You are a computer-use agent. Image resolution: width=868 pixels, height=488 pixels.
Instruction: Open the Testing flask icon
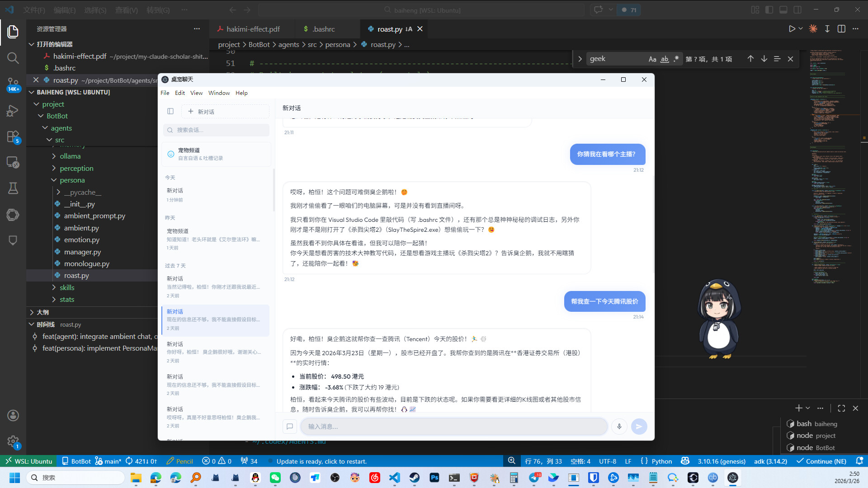13,188
